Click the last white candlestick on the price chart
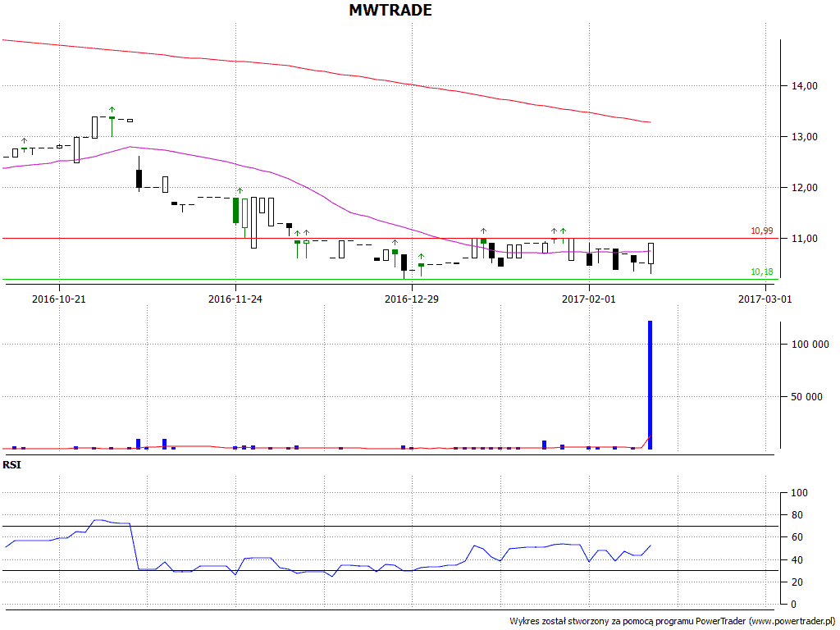This screenshot has height=630, width=840. click(x=651, y=253)
